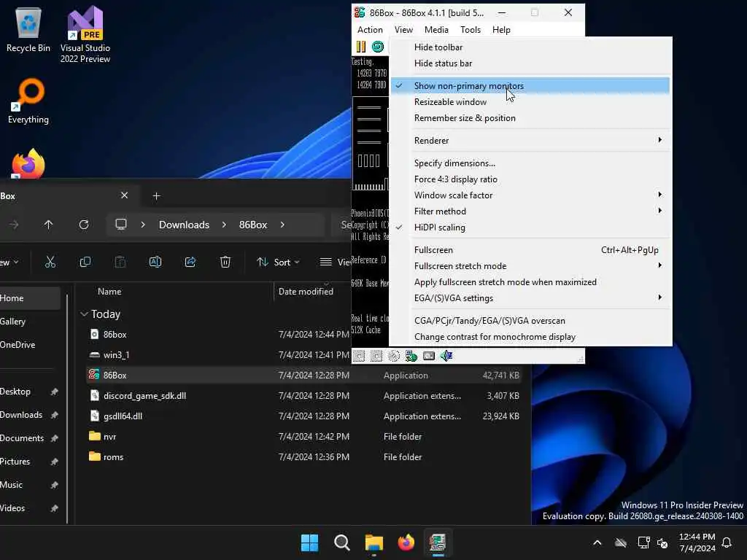The image size is (747, 560).
Task: Open File Explorer from the taskbar
Action: [x=374, y=542]
